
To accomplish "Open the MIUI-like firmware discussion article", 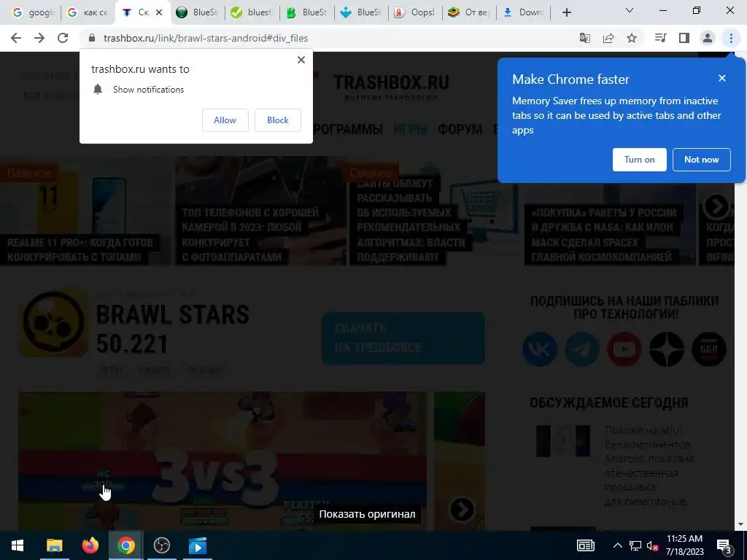I will [649, 466].
